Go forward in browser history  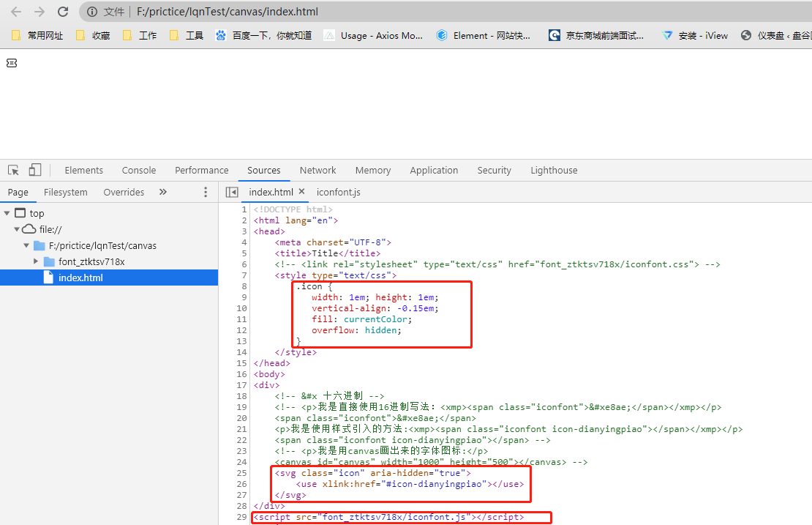(40, 12)
